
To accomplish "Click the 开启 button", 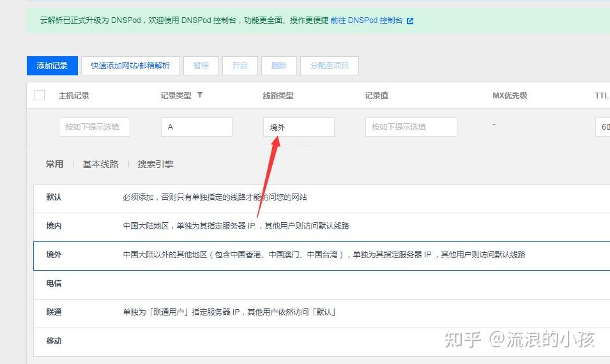I will coord(240,66).
